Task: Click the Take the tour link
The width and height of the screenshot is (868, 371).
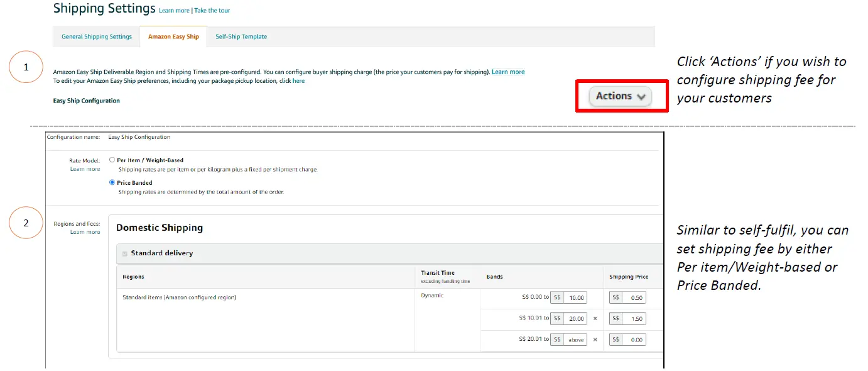Action: coord(212,11)
